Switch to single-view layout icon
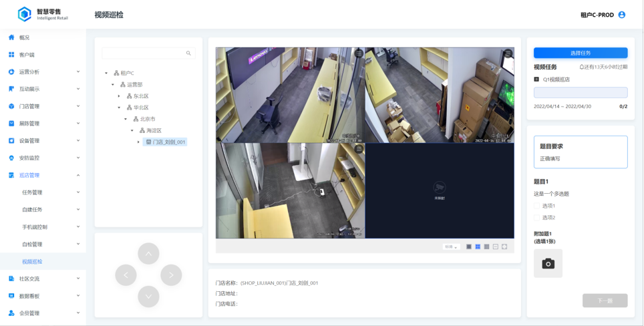The width and height of the screenshot is (644, 326). tap(468, 247)
